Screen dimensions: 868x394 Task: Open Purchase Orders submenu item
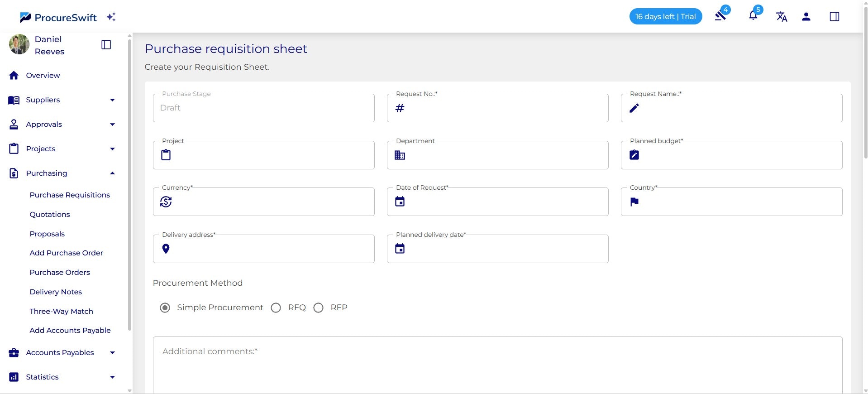click(60, 272)
